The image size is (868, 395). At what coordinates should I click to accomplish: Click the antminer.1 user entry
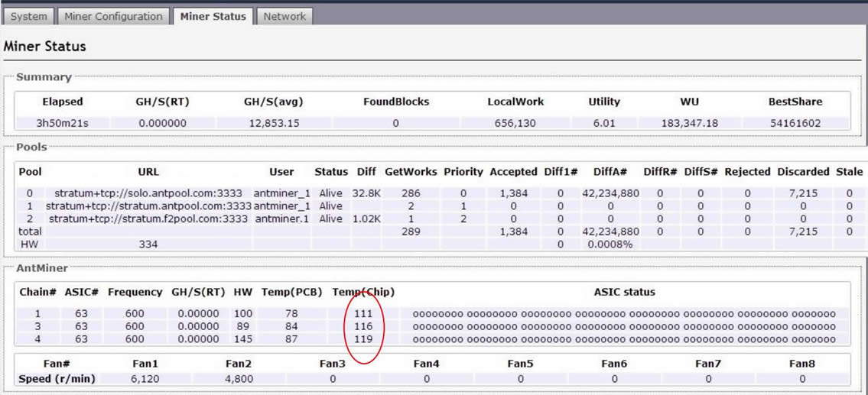(281, 219)
